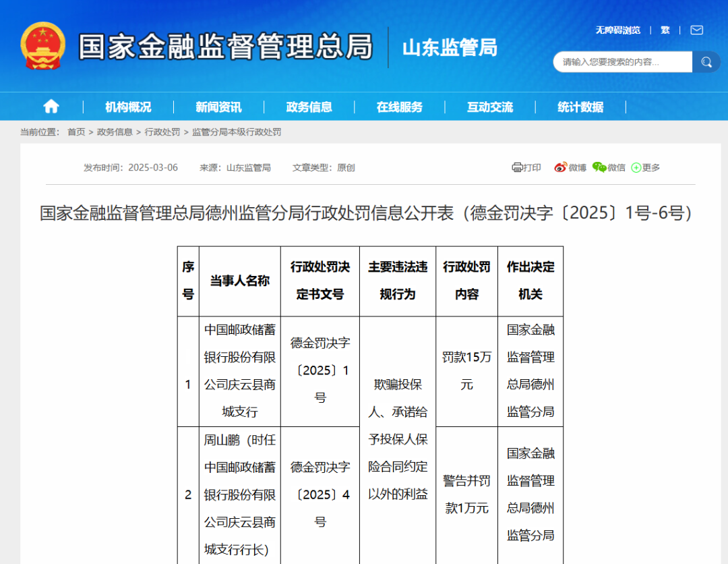Image resolution: width=728 pixels, height=564 pixels.
Task: Click the 无障碍浏览 link
Action: [x=618, y=30]
